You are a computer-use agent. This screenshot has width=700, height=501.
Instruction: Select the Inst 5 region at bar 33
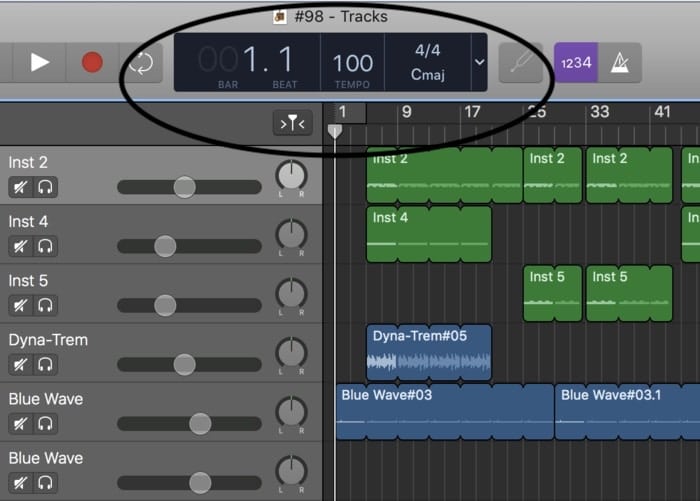[629, 293]
